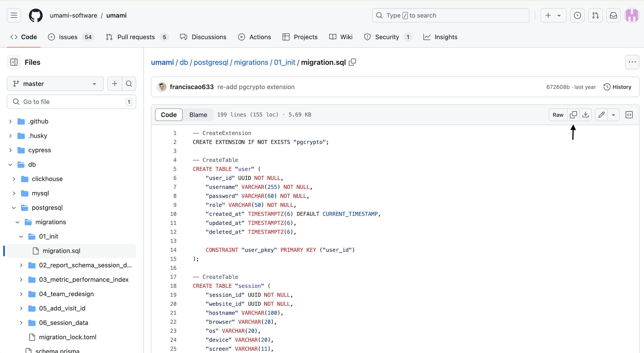Go to umami root in breadcrumb
This screenshot has width=644, height=353.
tap(162, 62)
